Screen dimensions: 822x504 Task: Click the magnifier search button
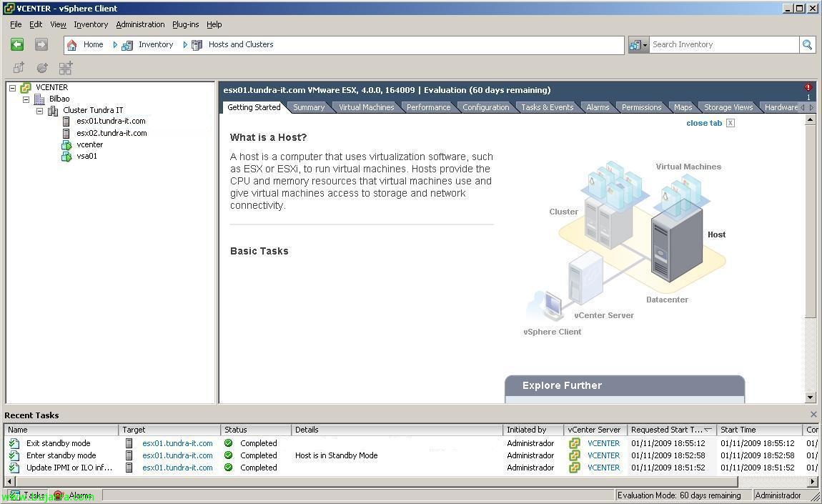click(x=807, y=44)
